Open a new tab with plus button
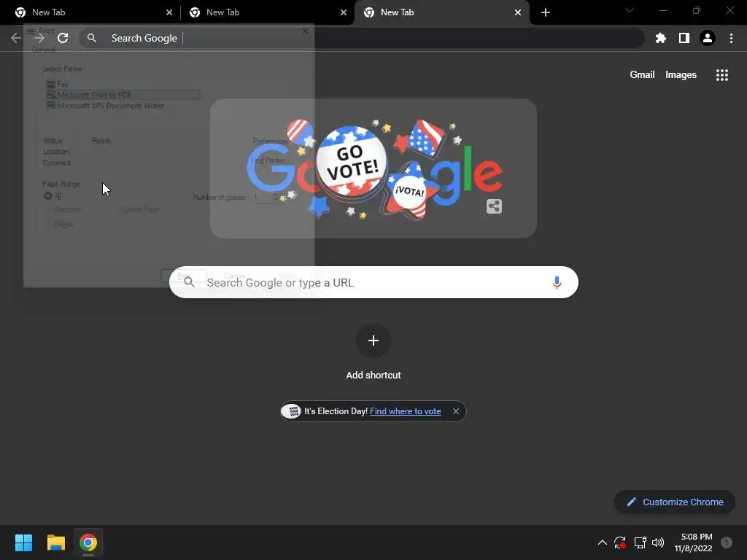Viewport: 747px width, 560px height. pos(546,12)
